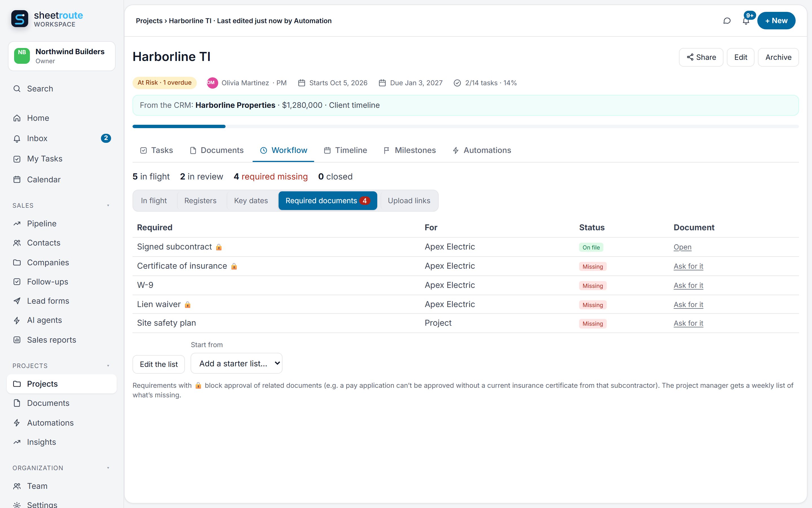
Task: Open the chat comments icon
Action: coord(727,21)
